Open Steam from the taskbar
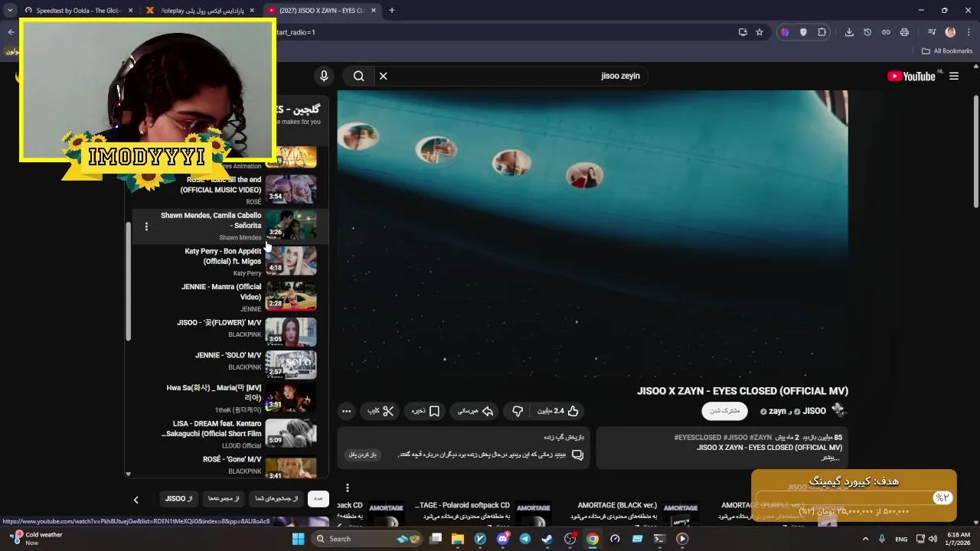The height and width of the screenshot is (551, 980). [547, 539]
